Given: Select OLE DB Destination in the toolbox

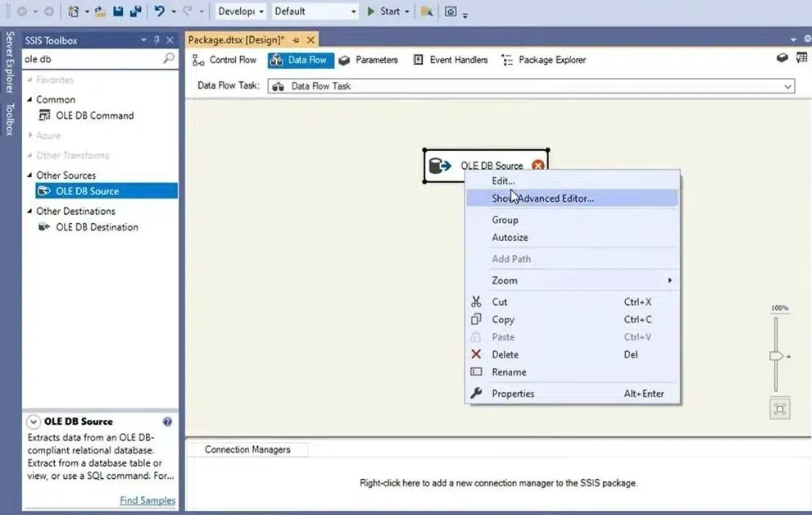Looking at the screenshot, I should click(97, 227).
